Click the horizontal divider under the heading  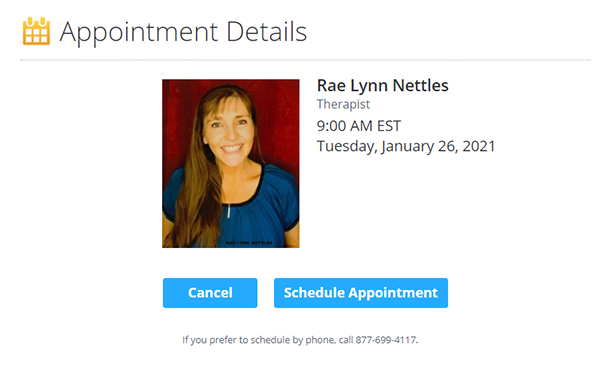tap(305, 60)
